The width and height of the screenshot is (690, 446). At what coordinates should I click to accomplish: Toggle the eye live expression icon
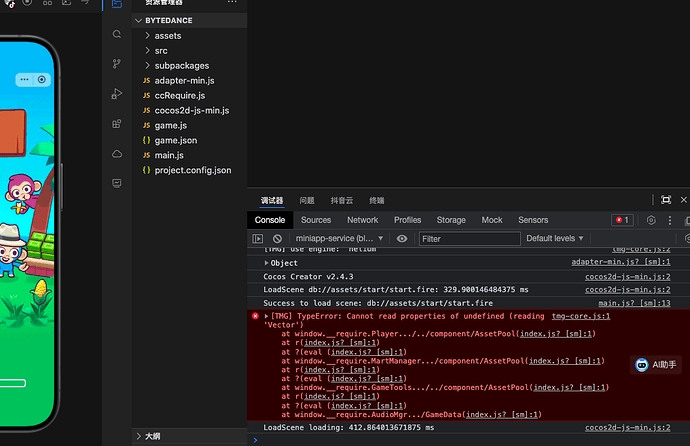pos(402,238)
